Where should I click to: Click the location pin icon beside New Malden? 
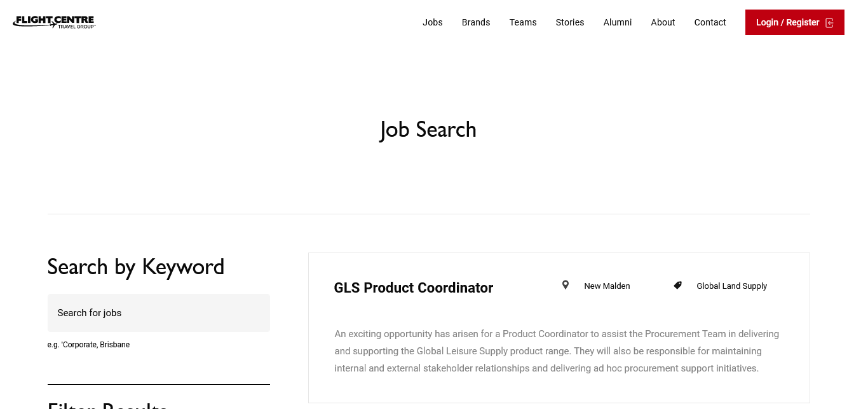(x=566, y=285)
